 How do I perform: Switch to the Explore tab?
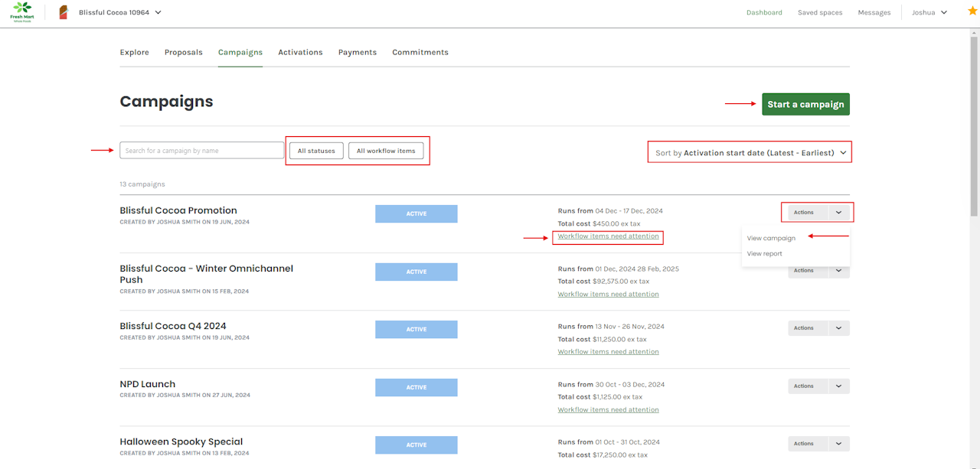point(134,52)
